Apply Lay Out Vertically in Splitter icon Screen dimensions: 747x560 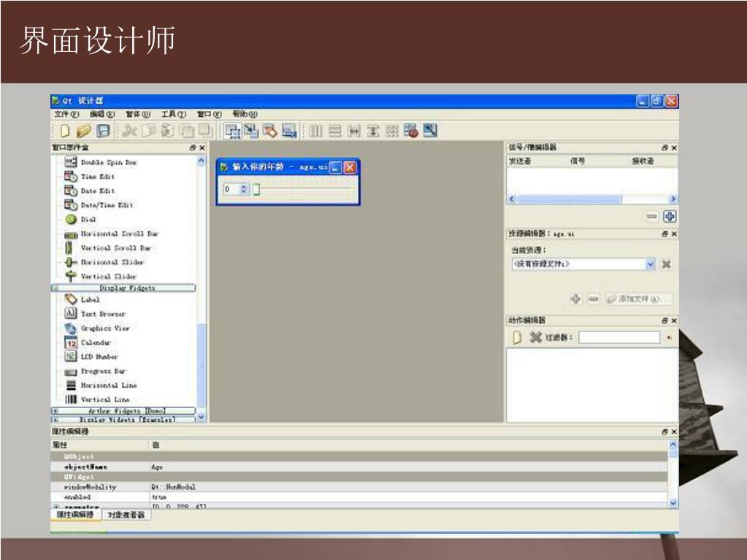pyautogui.click(x=372, y=131)
